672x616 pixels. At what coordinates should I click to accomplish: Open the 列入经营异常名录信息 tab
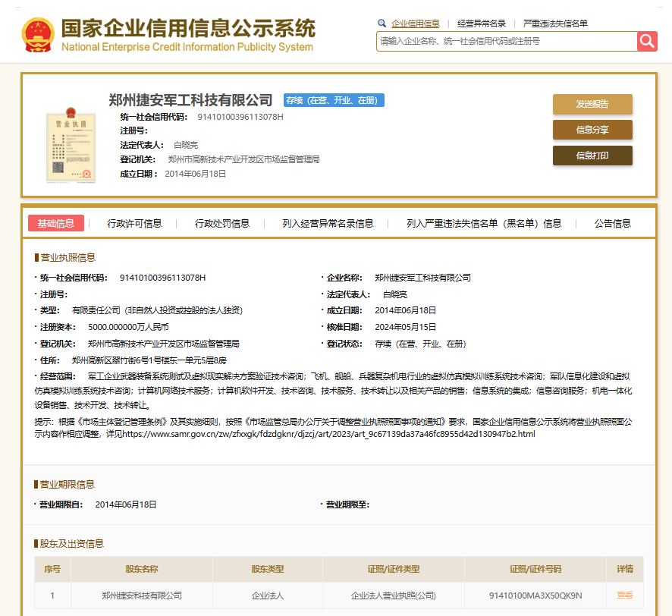pos(328,223)
